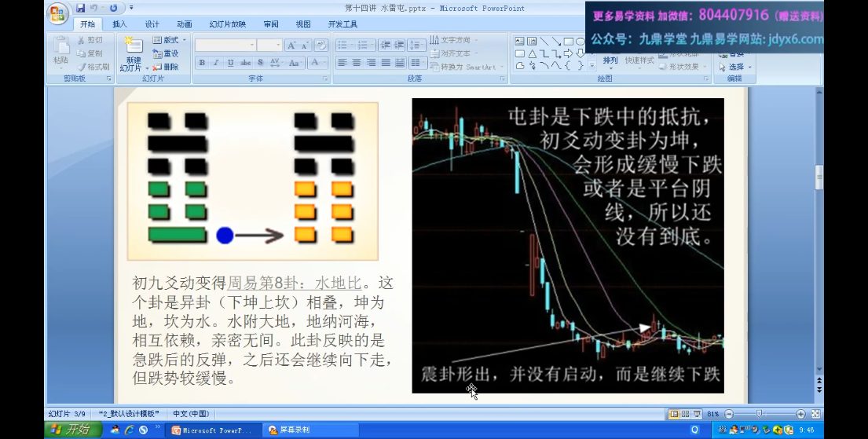Open the font name dropdown

[252, 46]
